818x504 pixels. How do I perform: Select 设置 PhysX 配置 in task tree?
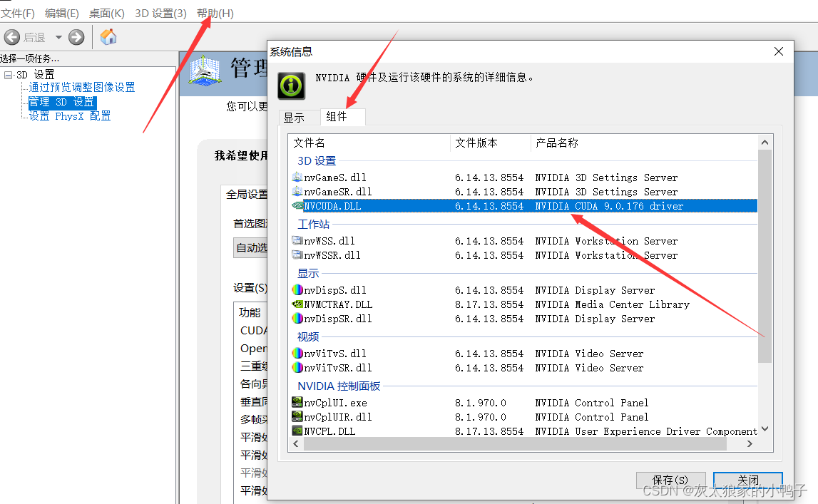69,115
